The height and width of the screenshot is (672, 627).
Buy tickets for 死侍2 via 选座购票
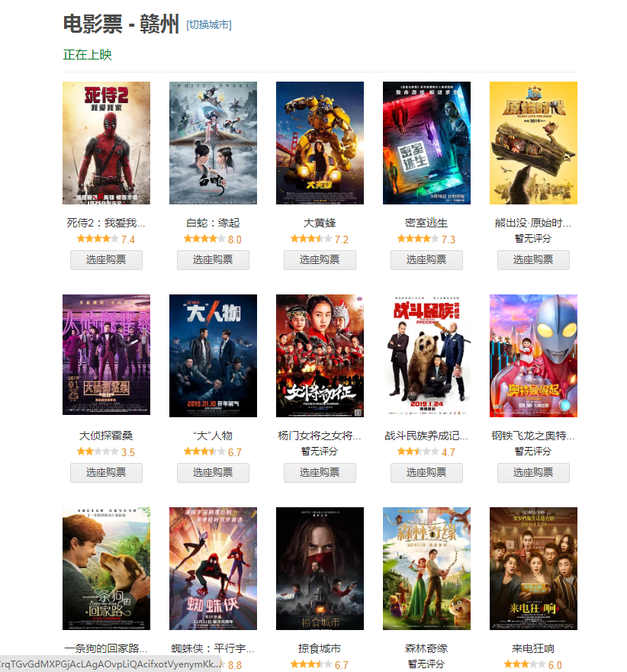tap(106, 260)
